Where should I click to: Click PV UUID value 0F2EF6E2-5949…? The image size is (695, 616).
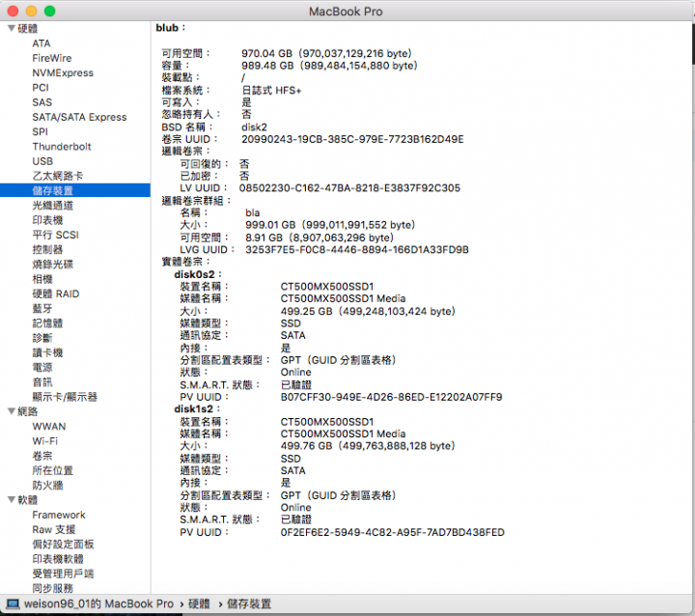point(392,532)
